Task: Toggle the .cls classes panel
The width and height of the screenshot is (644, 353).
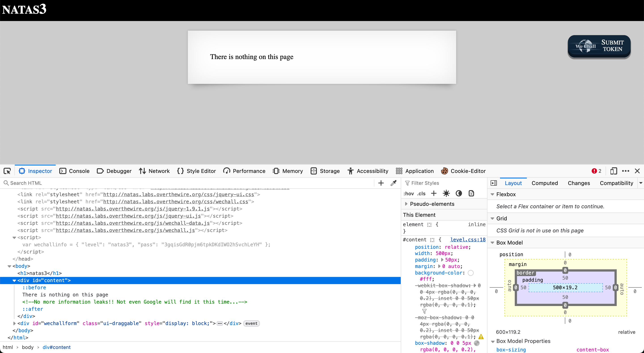Action: 421,193
